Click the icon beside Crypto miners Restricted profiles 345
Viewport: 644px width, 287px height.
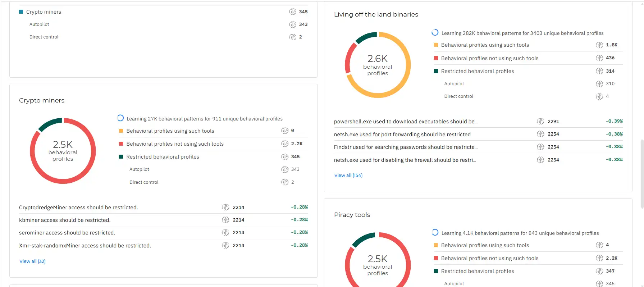[x=285, y=157]
